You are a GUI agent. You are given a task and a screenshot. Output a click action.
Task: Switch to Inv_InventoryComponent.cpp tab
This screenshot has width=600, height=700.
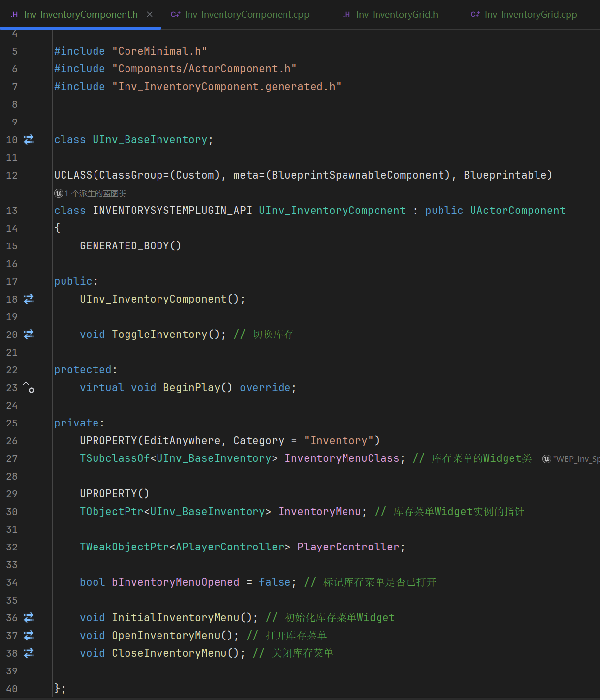(240, 14)
